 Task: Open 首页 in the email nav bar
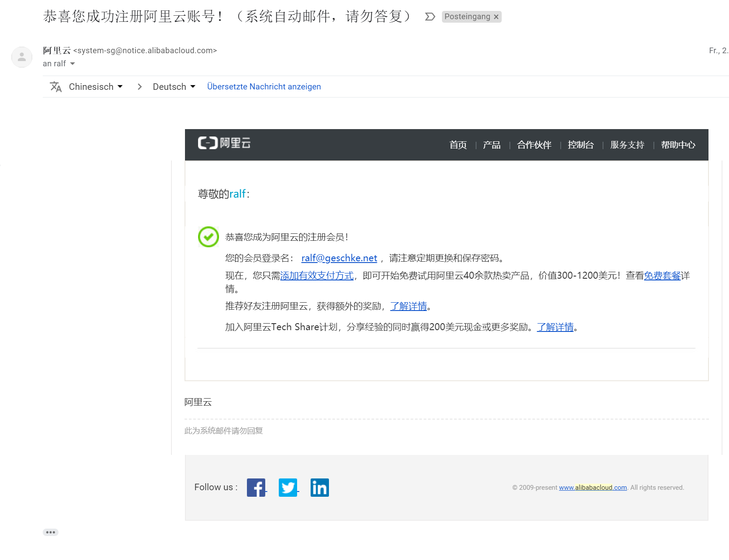[x=458, y=145]
